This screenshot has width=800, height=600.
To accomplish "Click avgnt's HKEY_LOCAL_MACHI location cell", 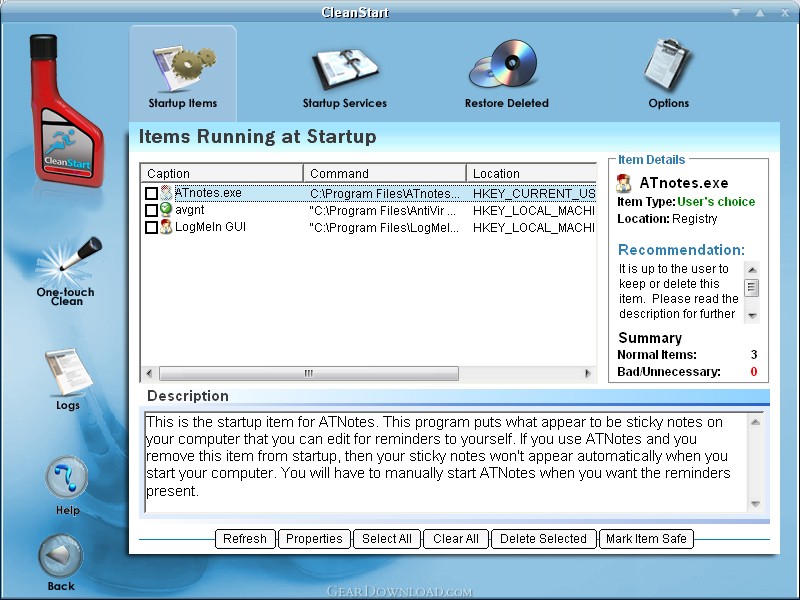I will [534, 211].
